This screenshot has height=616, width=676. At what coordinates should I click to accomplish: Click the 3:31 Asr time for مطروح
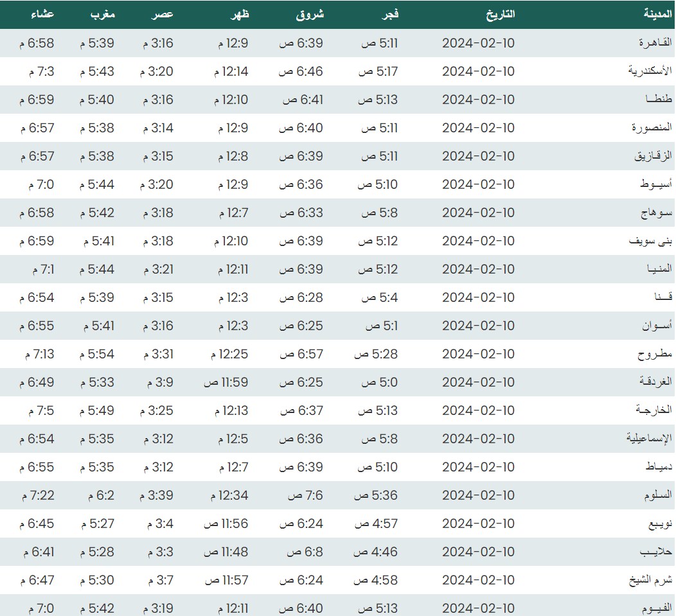156,354
